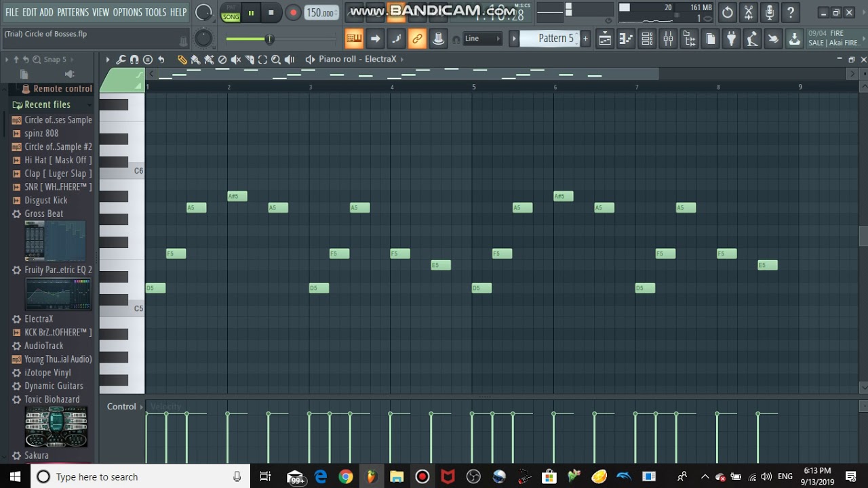The image size is (868, 488).
Task: Toggle the metronome icon
Action: (x=438, y=39)
